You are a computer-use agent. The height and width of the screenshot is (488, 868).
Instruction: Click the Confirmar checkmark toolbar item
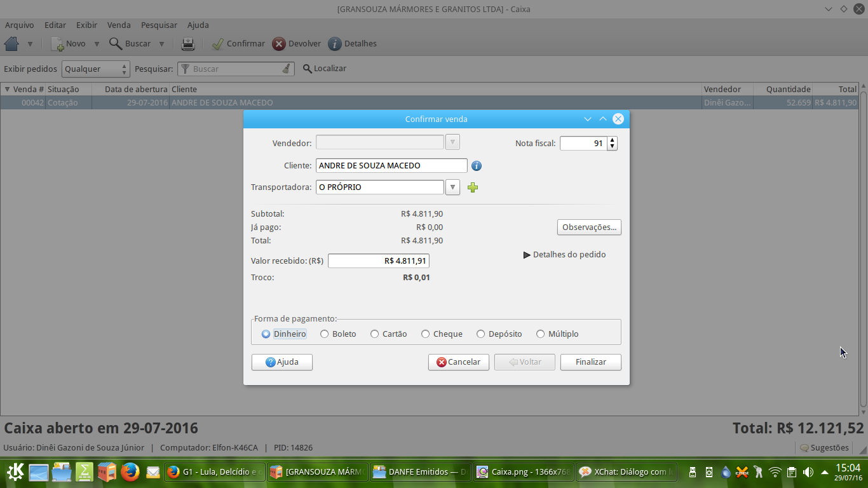click(238, 44)
